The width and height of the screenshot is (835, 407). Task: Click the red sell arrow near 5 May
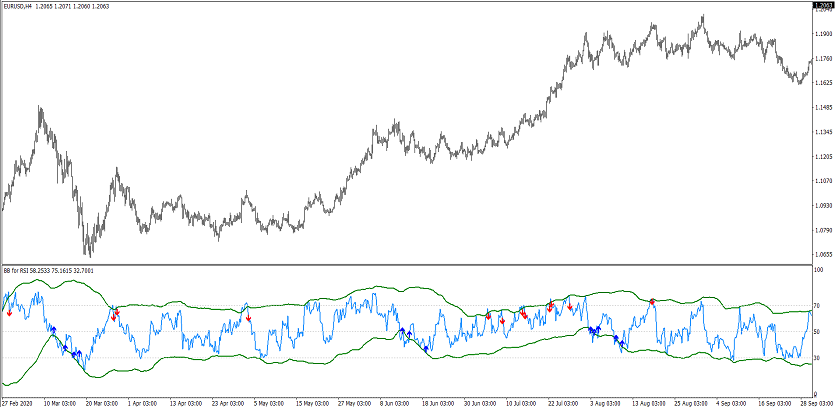248,317
